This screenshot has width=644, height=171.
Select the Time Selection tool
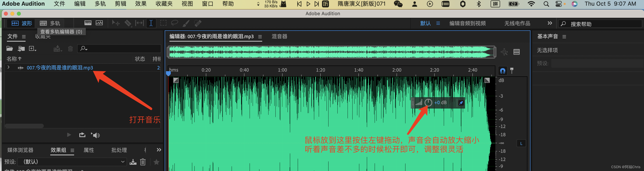(x=151, y=23)
